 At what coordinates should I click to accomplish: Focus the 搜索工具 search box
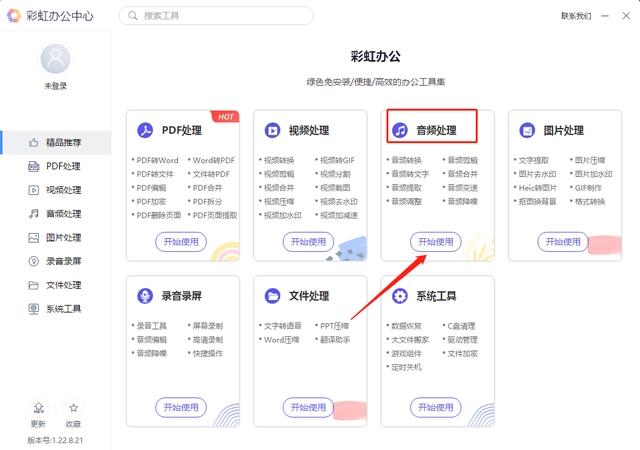point(216,16)
